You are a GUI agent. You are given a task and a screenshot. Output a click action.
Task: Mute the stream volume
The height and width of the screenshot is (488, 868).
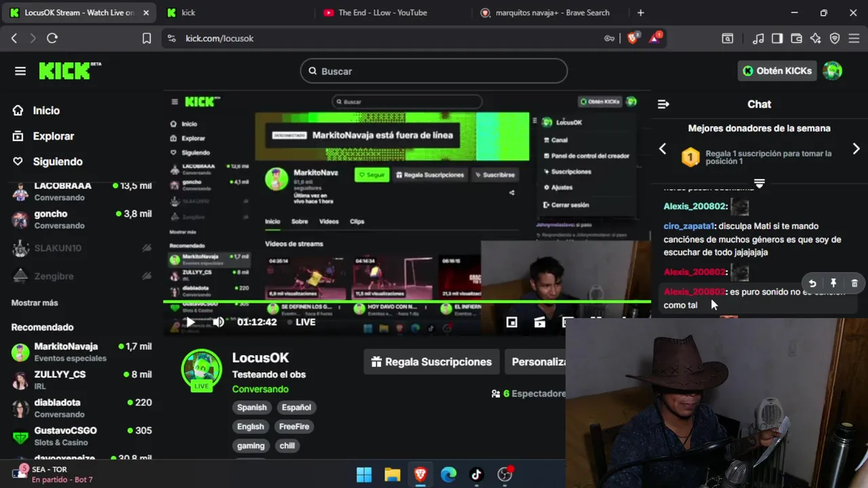[218, 322]
